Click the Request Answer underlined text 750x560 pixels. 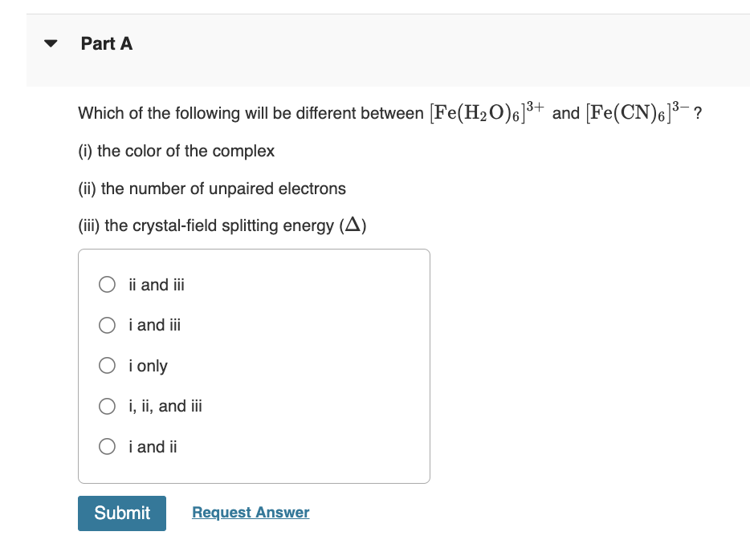[250, 513]
